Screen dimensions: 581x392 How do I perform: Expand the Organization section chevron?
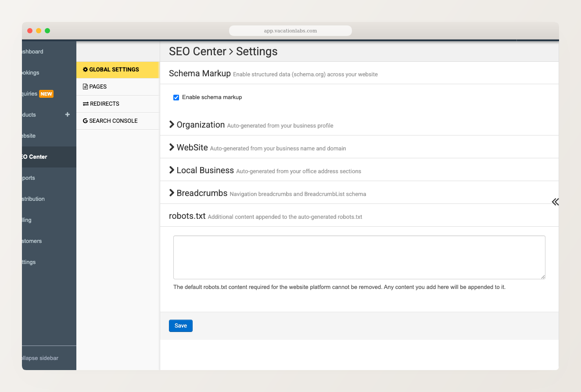pos(172,125)
